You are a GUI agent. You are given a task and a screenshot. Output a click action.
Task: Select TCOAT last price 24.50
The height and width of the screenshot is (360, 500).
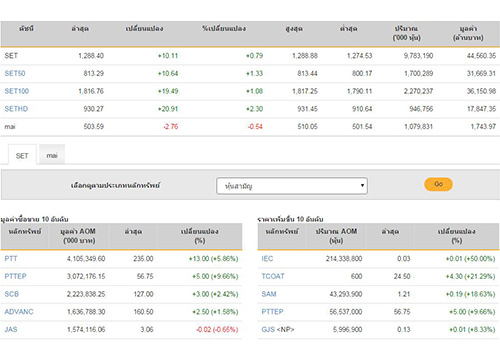tap(402, 276)
